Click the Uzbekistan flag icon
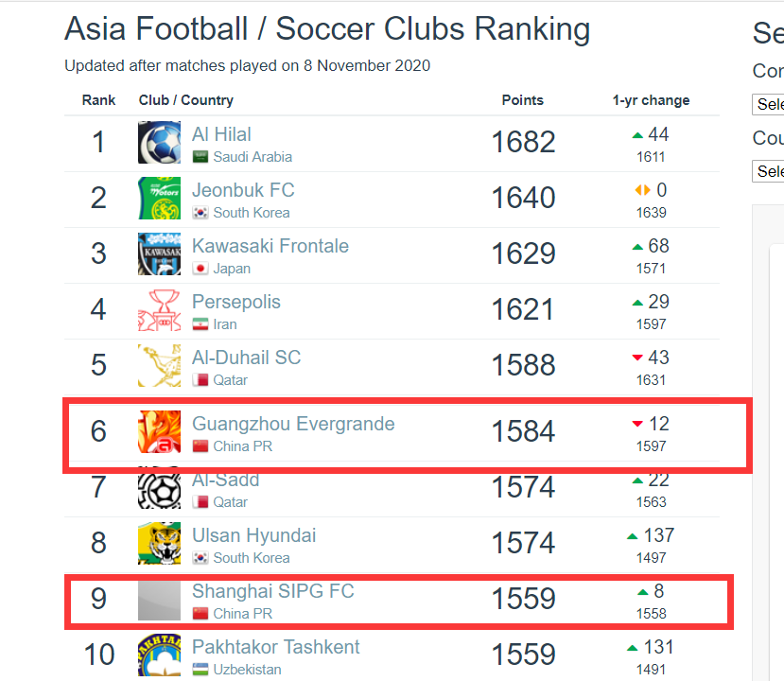The width and height of the screenshot is (784, 681). pyautogui.click(x=200, y=670)
